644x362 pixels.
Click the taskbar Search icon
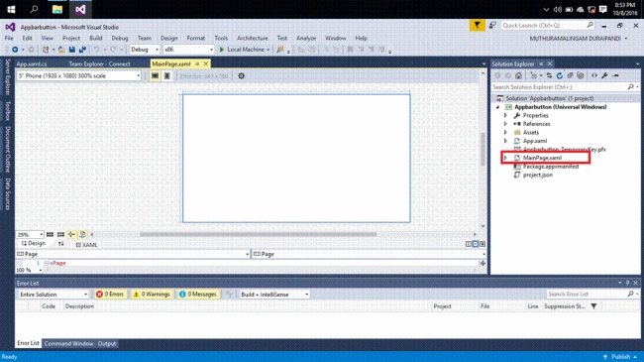point(34,10)
